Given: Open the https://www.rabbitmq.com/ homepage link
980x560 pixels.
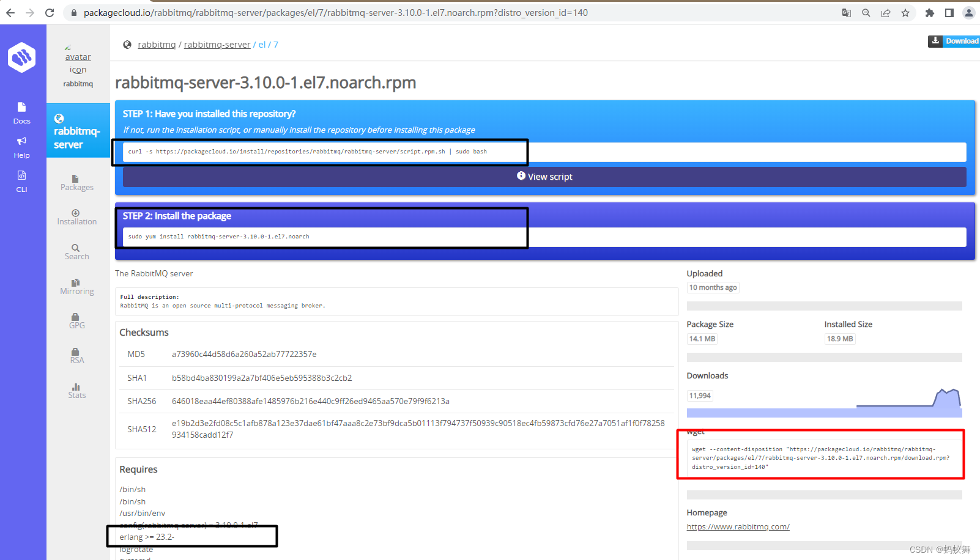Looking at the screenshot, I should [x=738, y=527].
